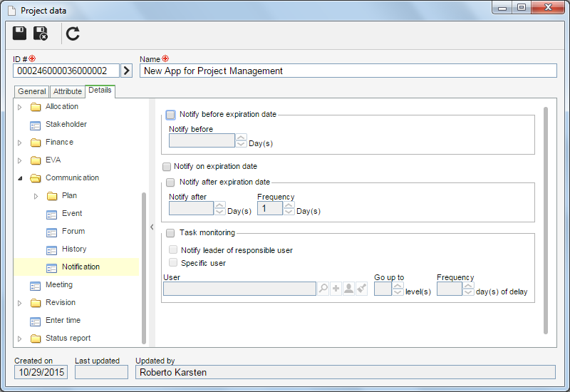Select the Forum item under Communication
The height and width of the screenshot is (392, 570).
coord(73,231)
